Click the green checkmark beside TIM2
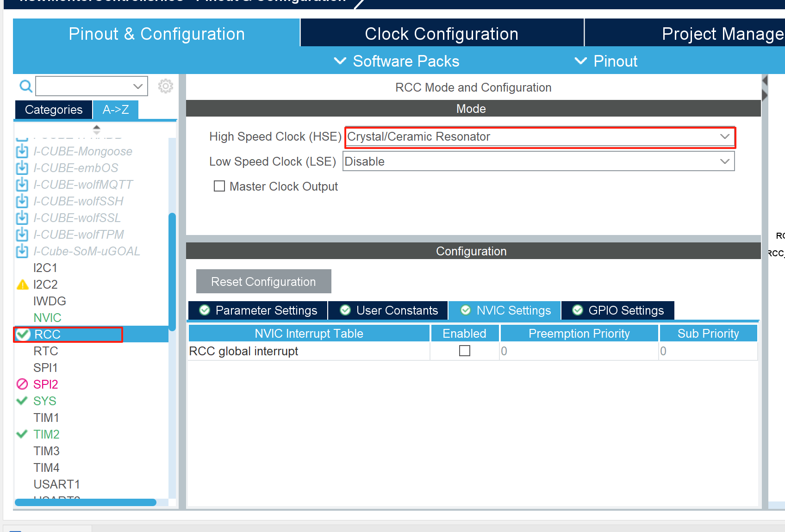The width and height of the screenshot is (785, 532). pos(22,434)
